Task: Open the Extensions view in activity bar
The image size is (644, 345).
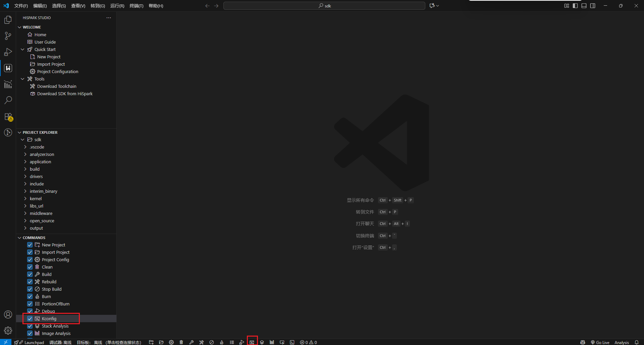Action: click(8, 117)
